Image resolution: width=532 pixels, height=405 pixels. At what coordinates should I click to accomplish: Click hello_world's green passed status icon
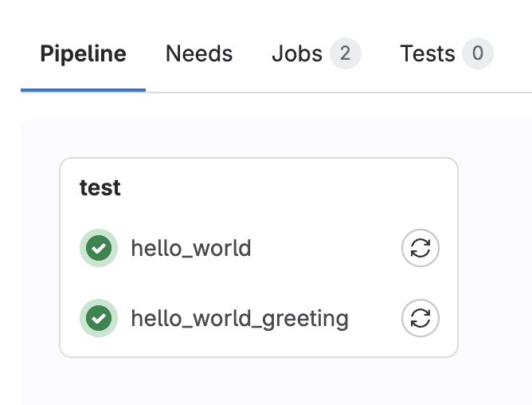99,248
